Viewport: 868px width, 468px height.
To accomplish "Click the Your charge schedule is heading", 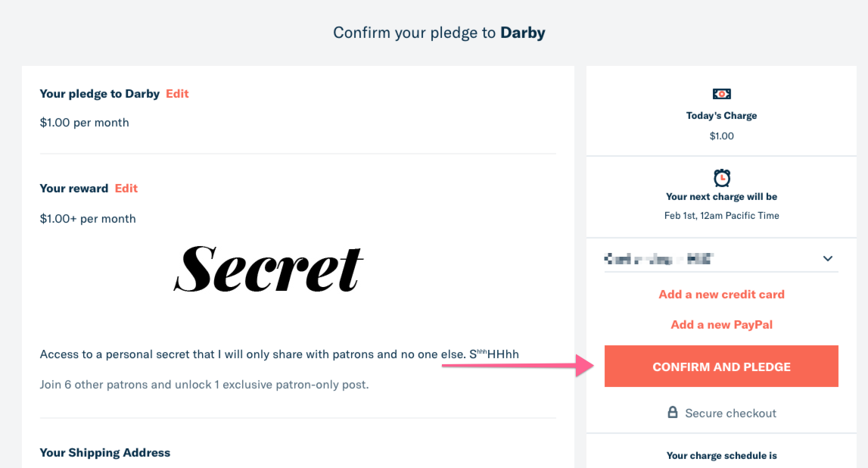I will pos(721,456).
